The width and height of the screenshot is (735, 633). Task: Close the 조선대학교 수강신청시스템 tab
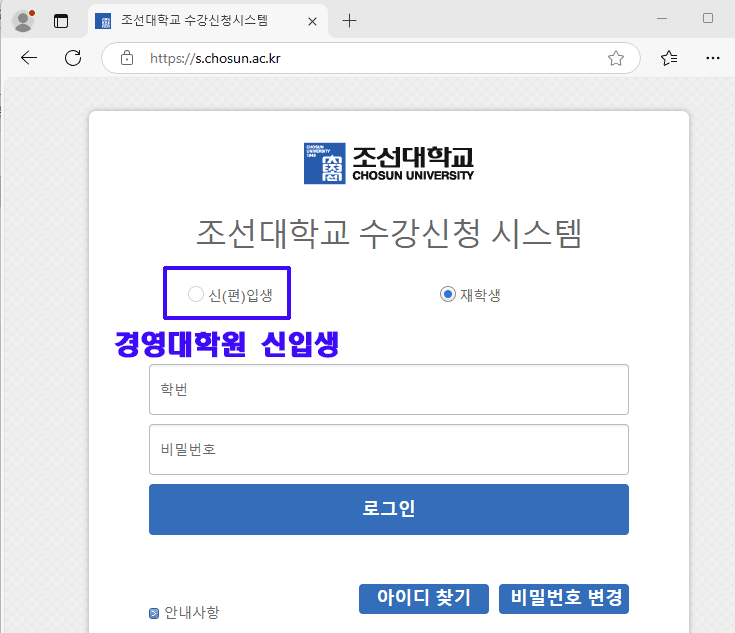(x=313, y=20)
